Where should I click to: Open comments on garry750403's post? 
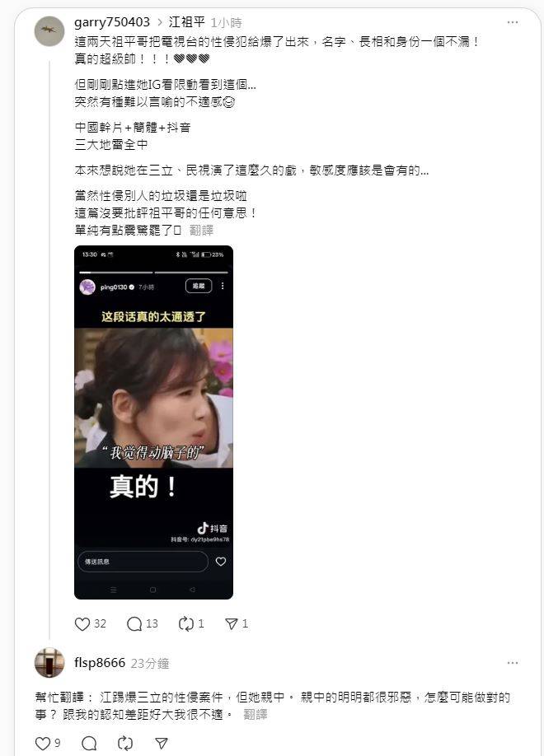(x=134, y=624)
